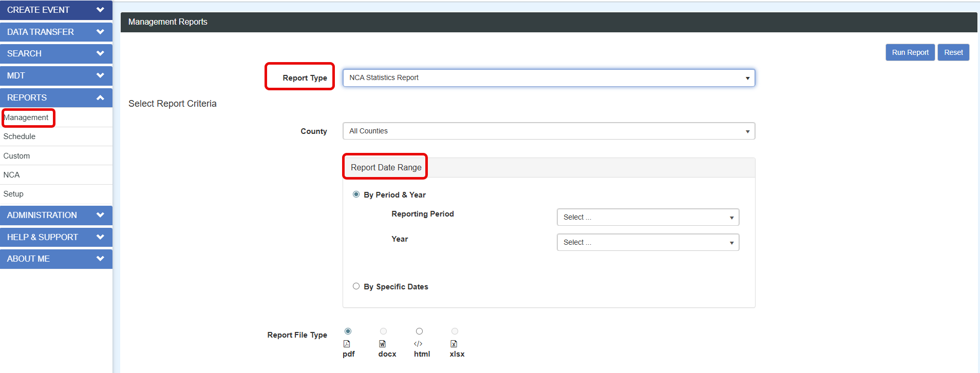
Task: Select the By Period & Year radio button
Action: (356, 194)
